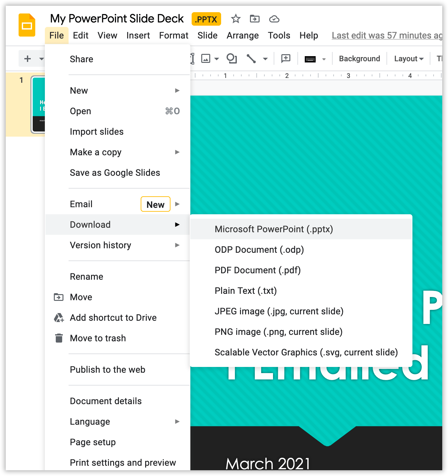
Task: Open the input tools dropdown arrow
Action: pos(324,59)
